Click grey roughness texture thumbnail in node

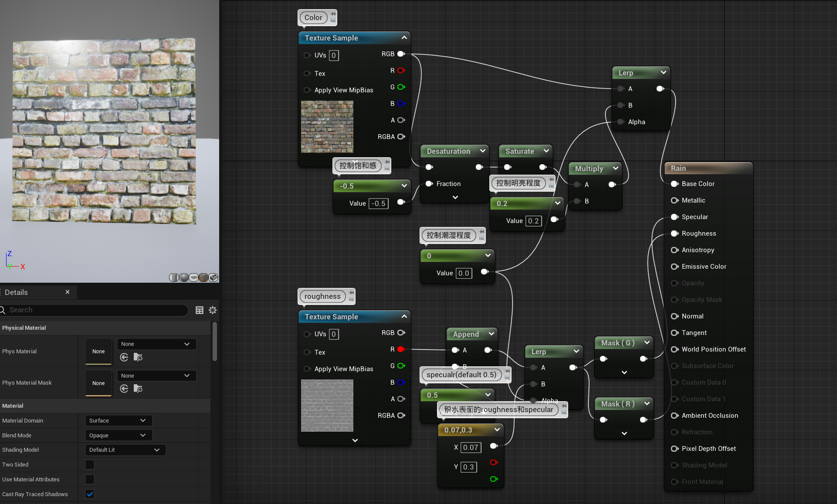(327, 406)
